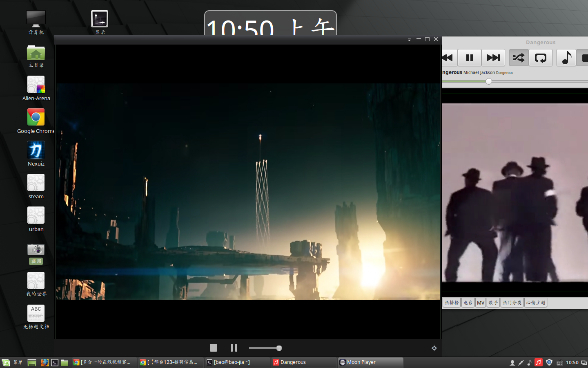Open Moon Player settings diamond icon
The image size is (588, 368).
coord(434,348)
